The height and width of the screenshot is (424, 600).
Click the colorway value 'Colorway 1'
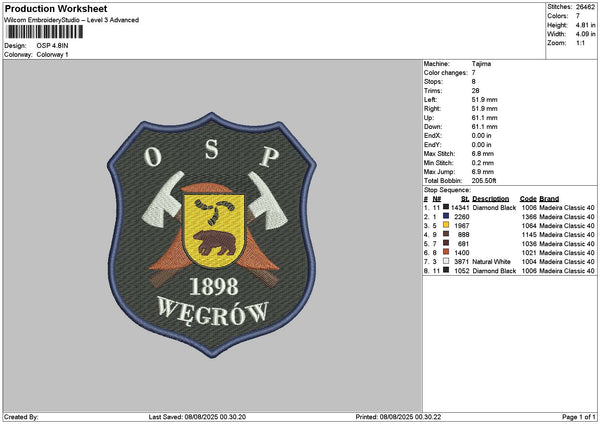[x=52, y=55]
